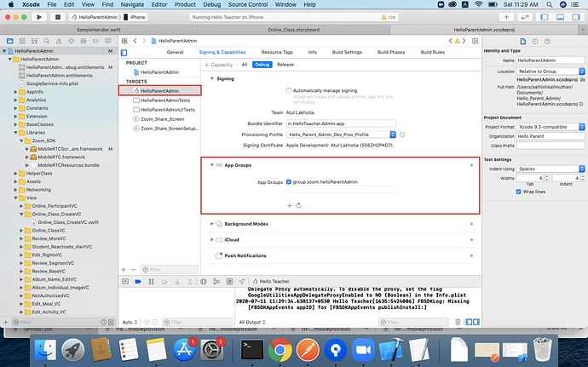588x367 pixels.
Task: Click the code review arrows button
Action: coord(525,17)
